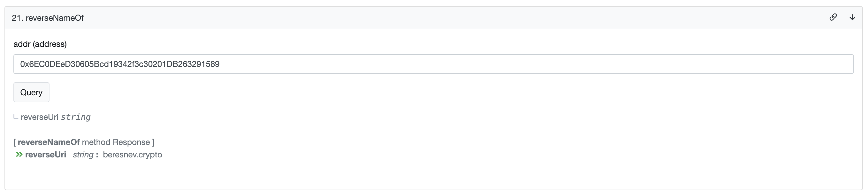Click the closing bracket after 'Response'
The image size is (868, 195).
click(x=153, y=142)
